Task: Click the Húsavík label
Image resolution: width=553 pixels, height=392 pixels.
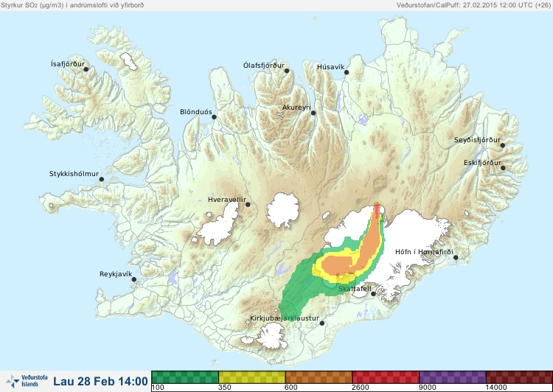Action: [330, 67]
